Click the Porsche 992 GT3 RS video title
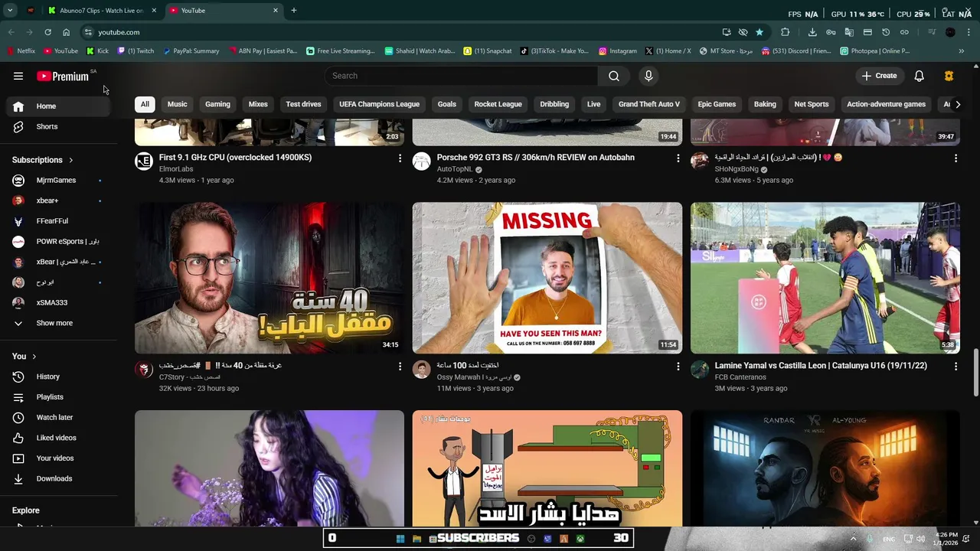This screenshot has width=980, height=551. (x=536, y=158)
